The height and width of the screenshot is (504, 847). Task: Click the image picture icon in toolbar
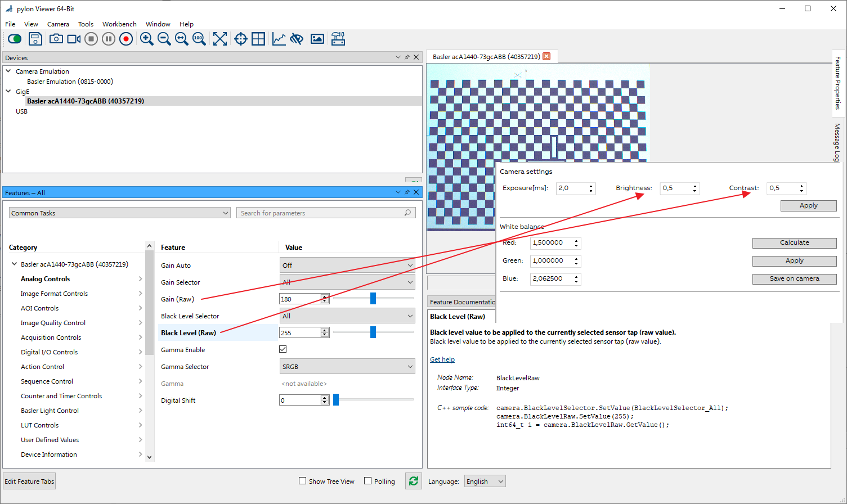pyautogui.click(x=317, y=39)
